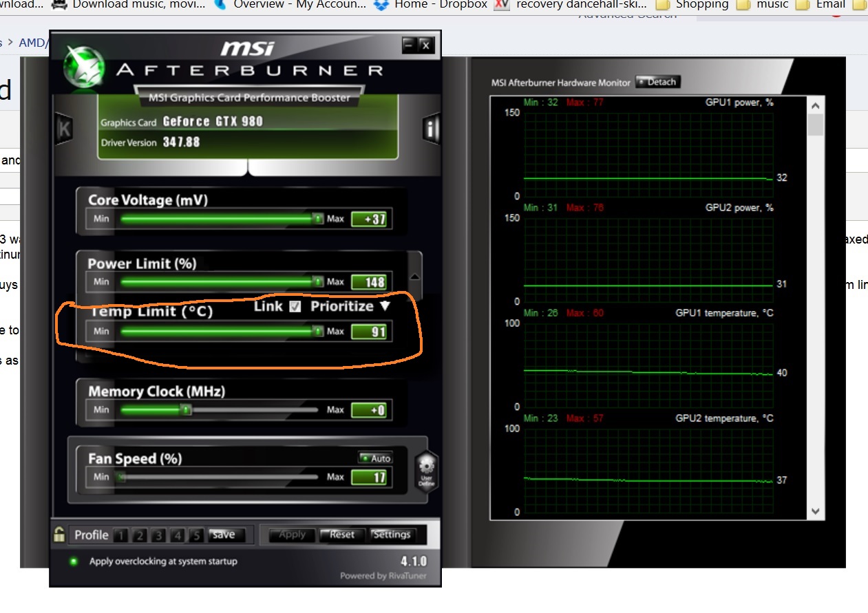Open Download music, movies bookmark
The image size is (868, 613).
129,5
